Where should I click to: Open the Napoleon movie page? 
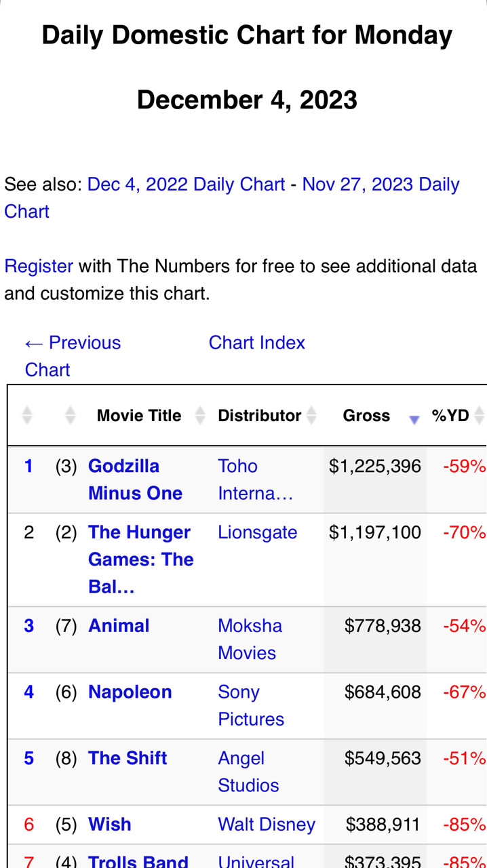pyautogui.click(x=130, y=692)
